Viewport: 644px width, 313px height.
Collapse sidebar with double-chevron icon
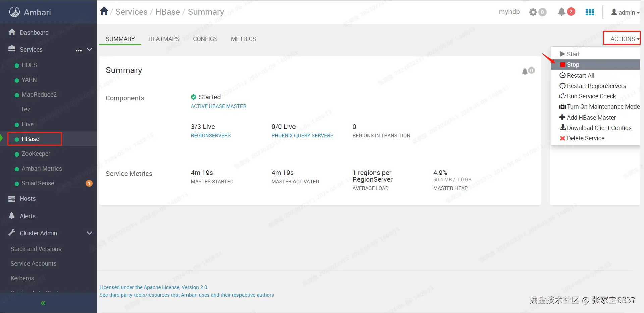43,303
